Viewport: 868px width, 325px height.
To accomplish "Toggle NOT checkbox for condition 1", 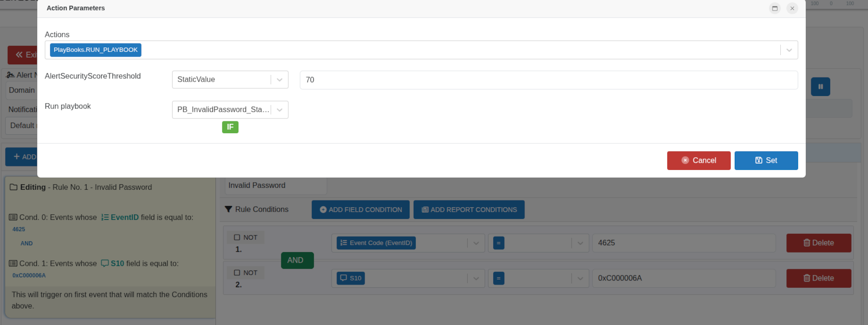I will (x=237, y=237).
